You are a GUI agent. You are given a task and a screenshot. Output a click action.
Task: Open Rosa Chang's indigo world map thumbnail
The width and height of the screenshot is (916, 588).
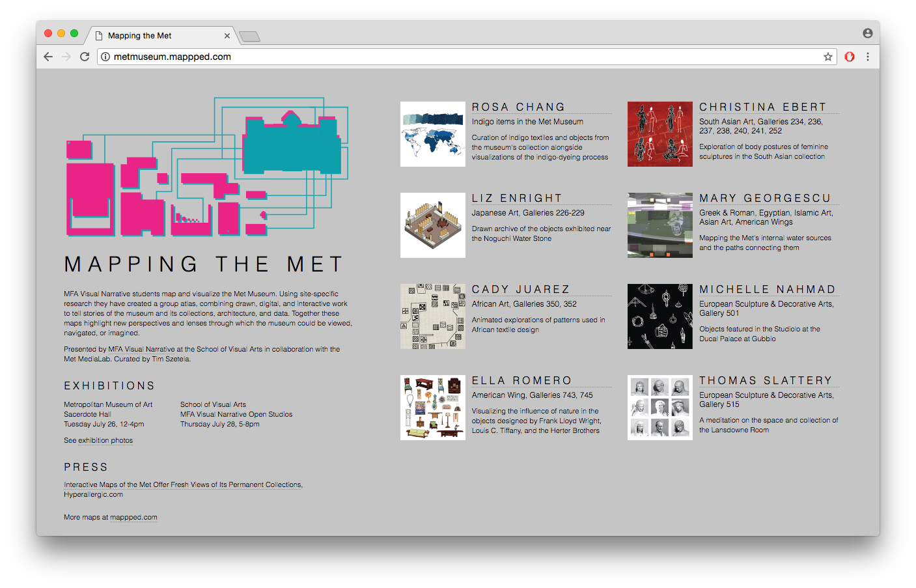click(432, 134)
